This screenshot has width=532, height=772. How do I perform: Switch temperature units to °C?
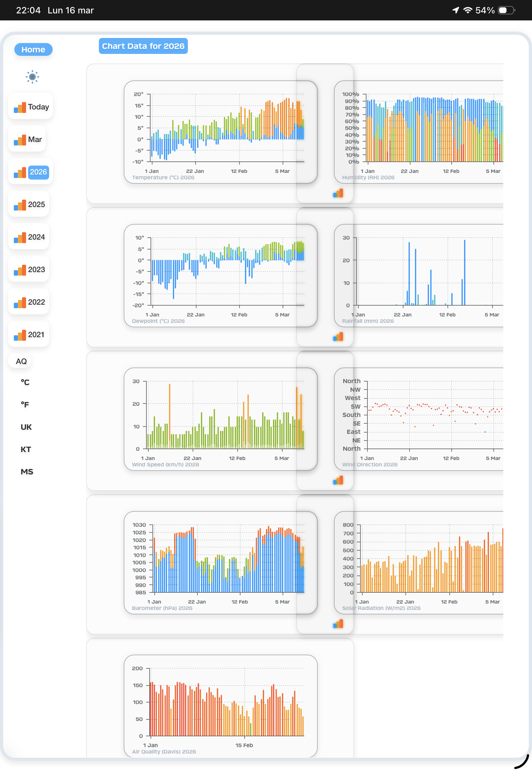click(x=25, y=382)
